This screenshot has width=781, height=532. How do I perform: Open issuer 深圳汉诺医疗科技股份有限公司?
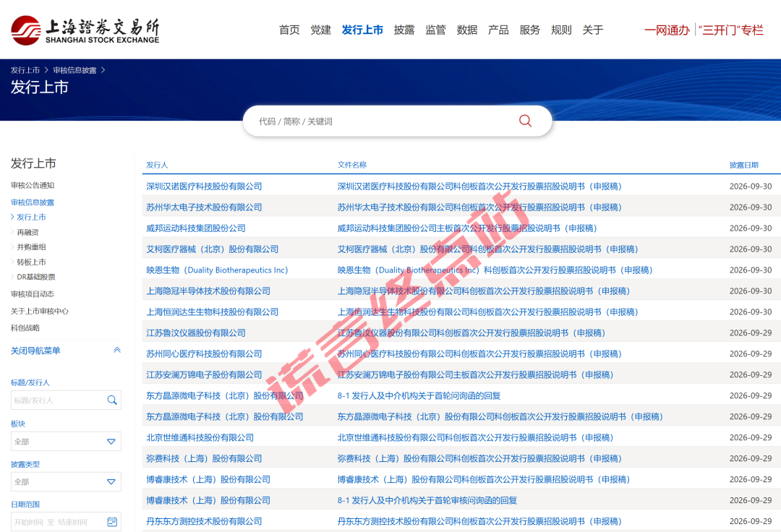204,186
